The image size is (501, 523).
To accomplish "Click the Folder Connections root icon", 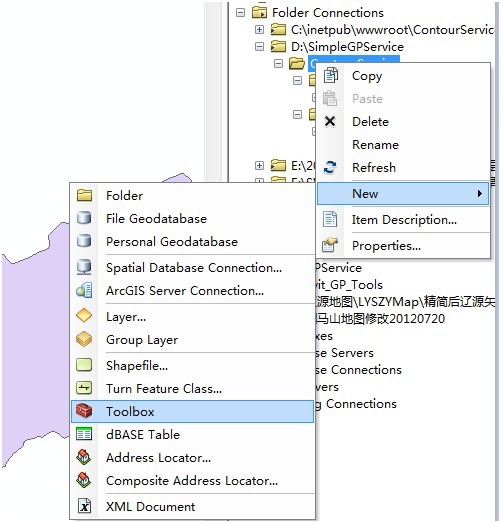I will 259,12.
